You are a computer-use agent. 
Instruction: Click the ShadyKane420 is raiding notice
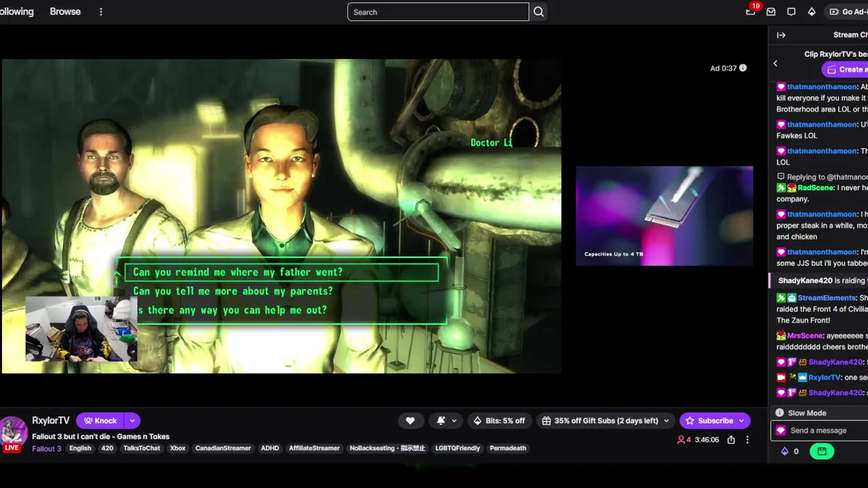(819, 281)
